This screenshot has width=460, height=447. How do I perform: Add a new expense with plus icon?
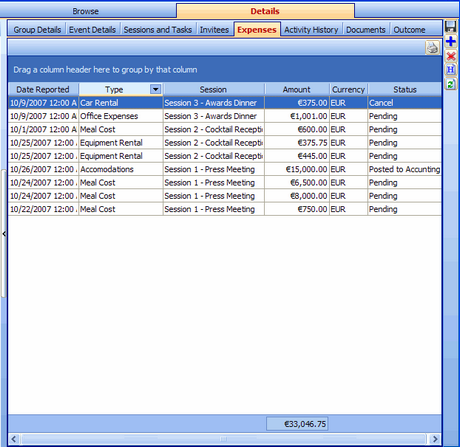pyautogui.click(x=451, y=41)
